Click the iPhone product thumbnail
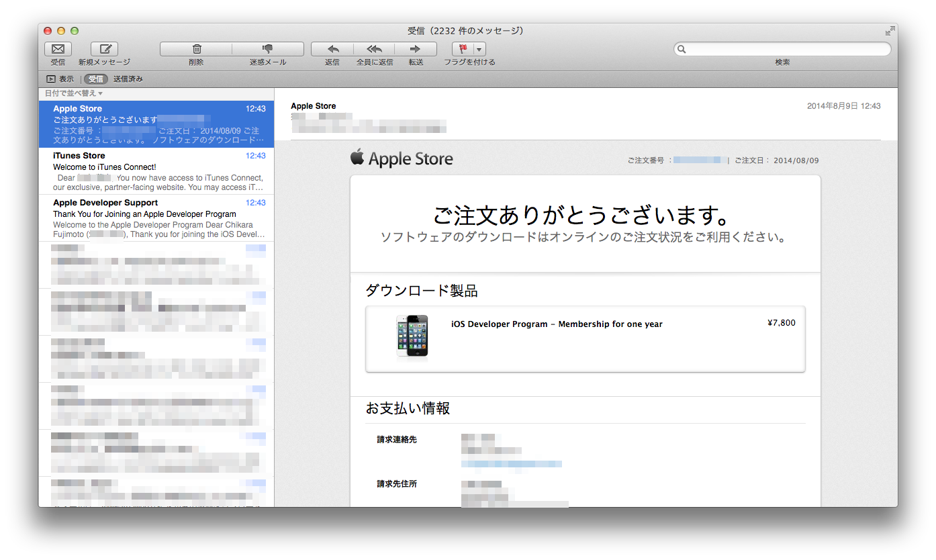This screenshot has width=936, height=560. [412, 336]
